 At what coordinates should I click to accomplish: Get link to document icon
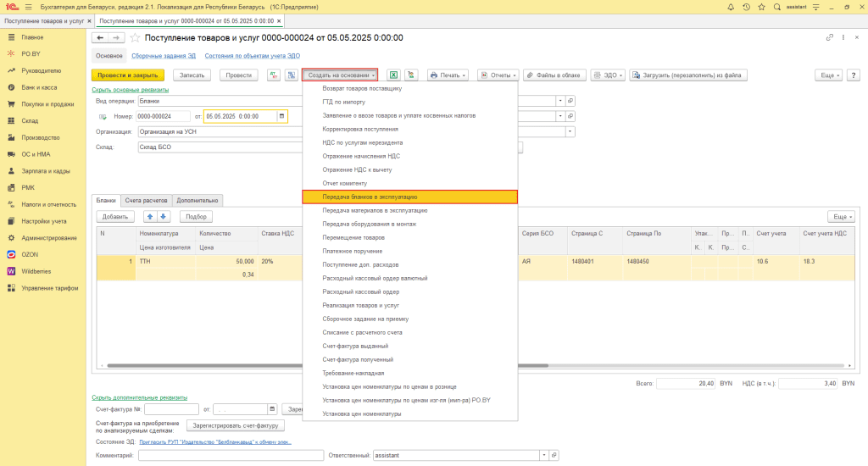(x=829, y=37)
